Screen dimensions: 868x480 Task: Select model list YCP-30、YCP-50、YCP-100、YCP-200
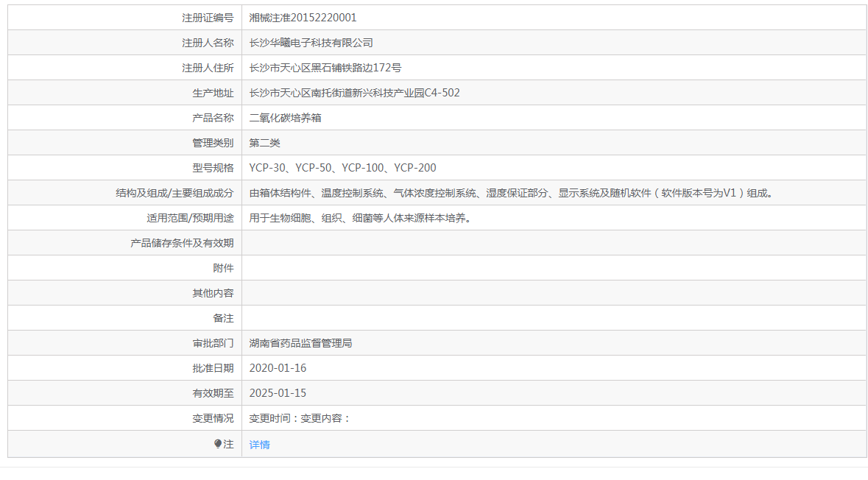click(342, 168)
